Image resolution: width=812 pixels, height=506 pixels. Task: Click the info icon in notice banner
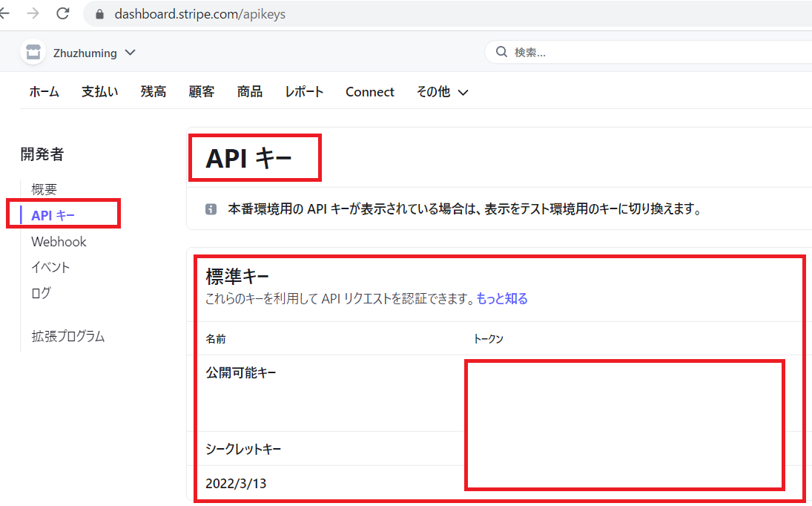[211, 209]
